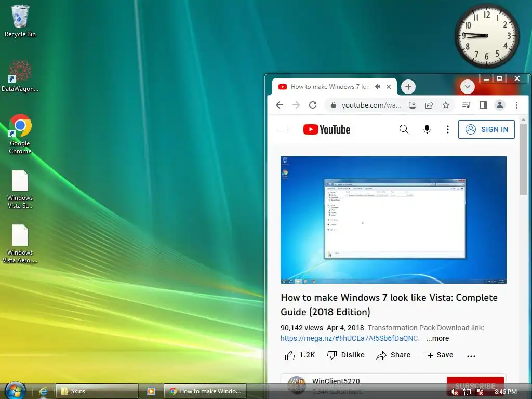
Task: Open Windows Media Player taskbar icon
Action: 151,391
